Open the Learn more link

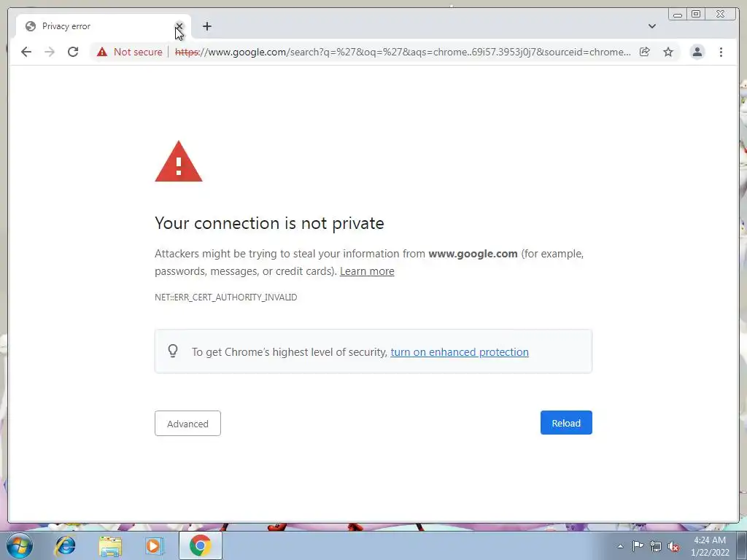coord(368,271)
